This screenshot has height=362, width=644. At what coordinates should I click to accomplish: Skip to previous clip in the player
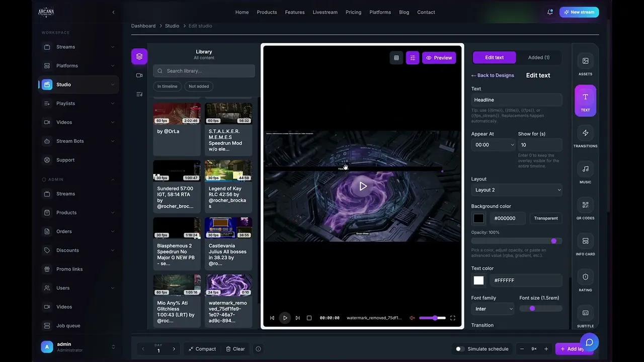[x=272, y=318]
